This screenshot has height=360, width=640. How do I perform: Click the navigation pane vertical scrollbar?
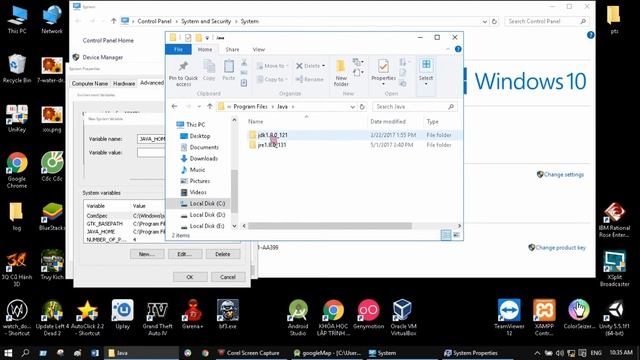tap(234, 191)
